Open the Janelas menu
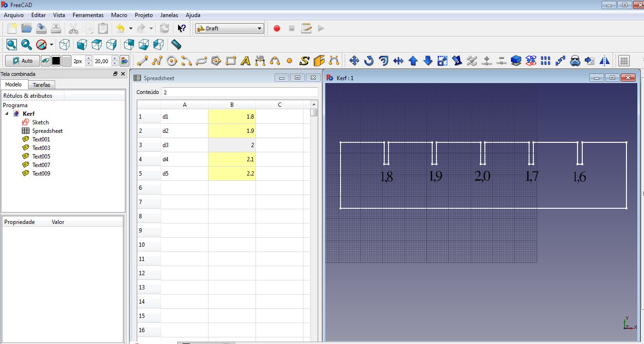This screenshot has height=344, width=644. tap(170, 15)
